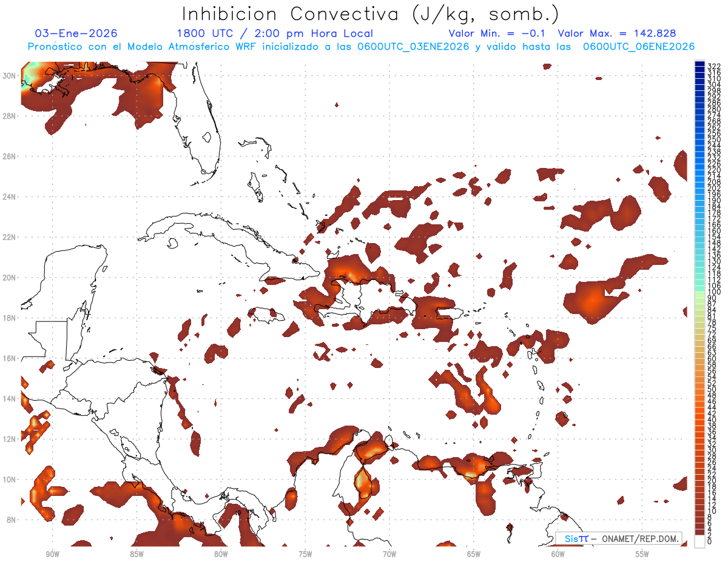Click the title "Inhibicion Convectiva (J/kg, somb.)"
Viewport: 728px width, 562px height.
pos(371,14)
